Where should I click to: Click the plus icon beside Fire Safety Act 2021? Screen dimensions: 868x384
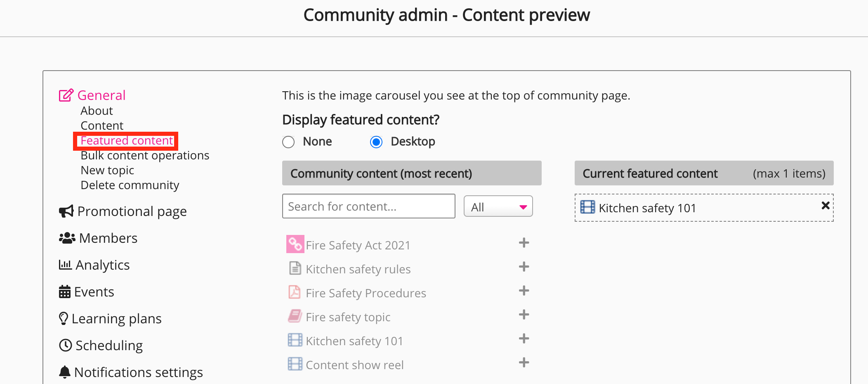tap(524, 243)
